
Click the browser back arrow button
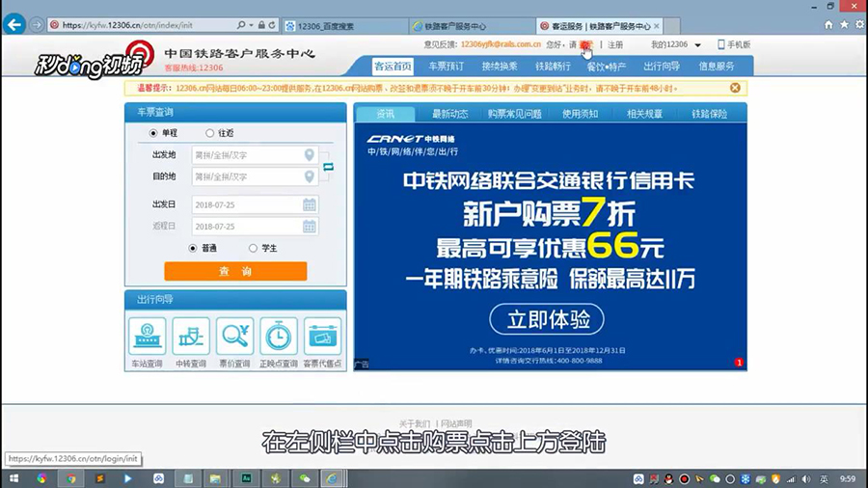[x=14, y=24]
